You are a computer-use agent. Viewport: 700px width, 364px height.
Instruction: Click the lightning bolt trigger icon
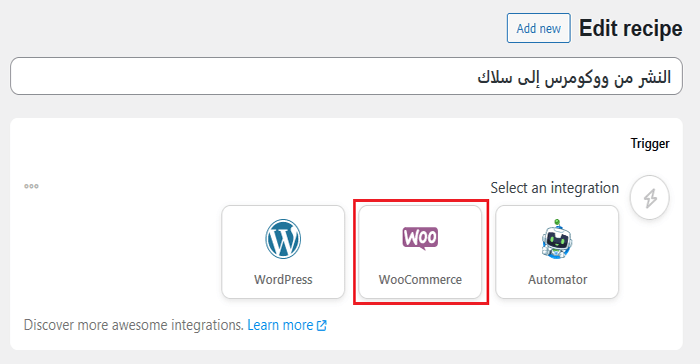point(650,197)
